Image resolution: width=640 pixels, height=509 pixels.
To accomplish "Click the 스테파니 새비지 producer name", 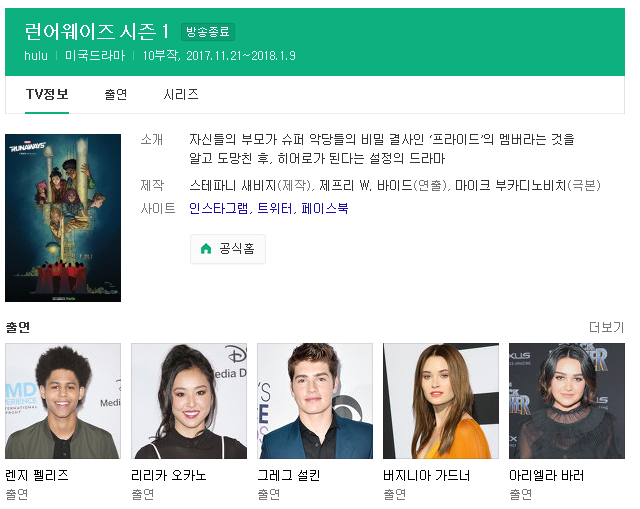I will coord(233,185).
